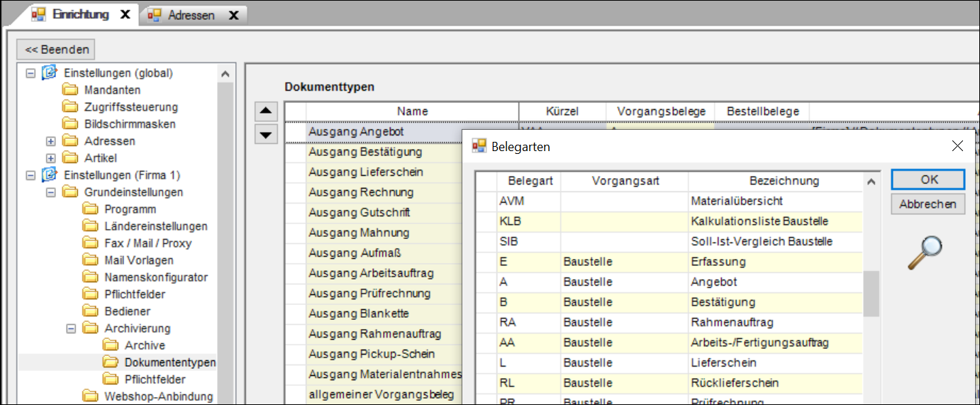
Task: Click the magnifying glass search icon
Action: click(925, 253)
